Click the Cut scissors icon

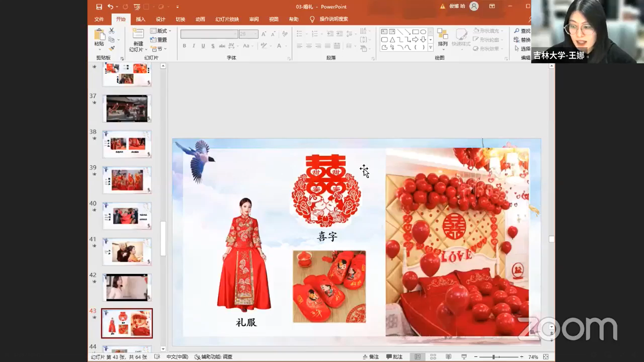click(112, 31)
